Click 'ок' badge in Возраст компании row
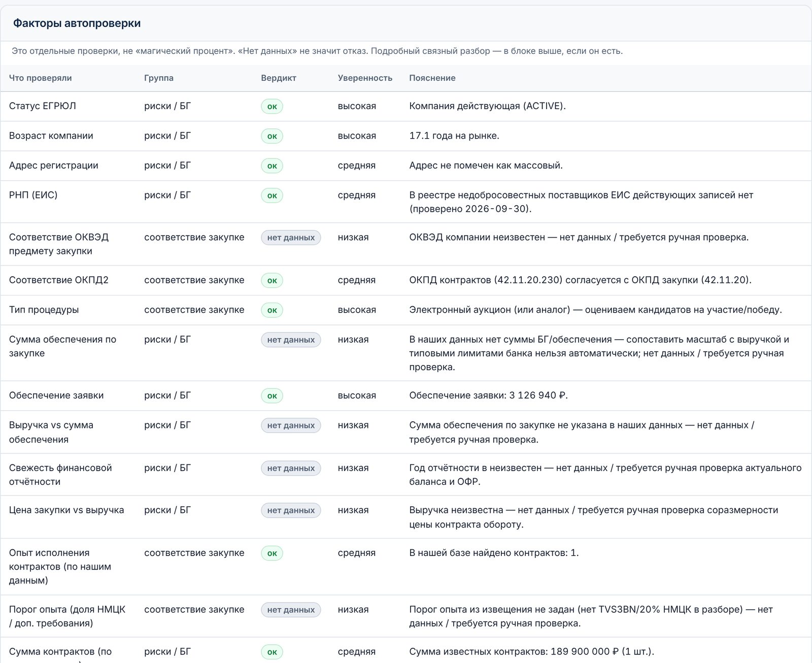Image resolution: width=812 pixels, height=663 pixels. pos(272,136)
